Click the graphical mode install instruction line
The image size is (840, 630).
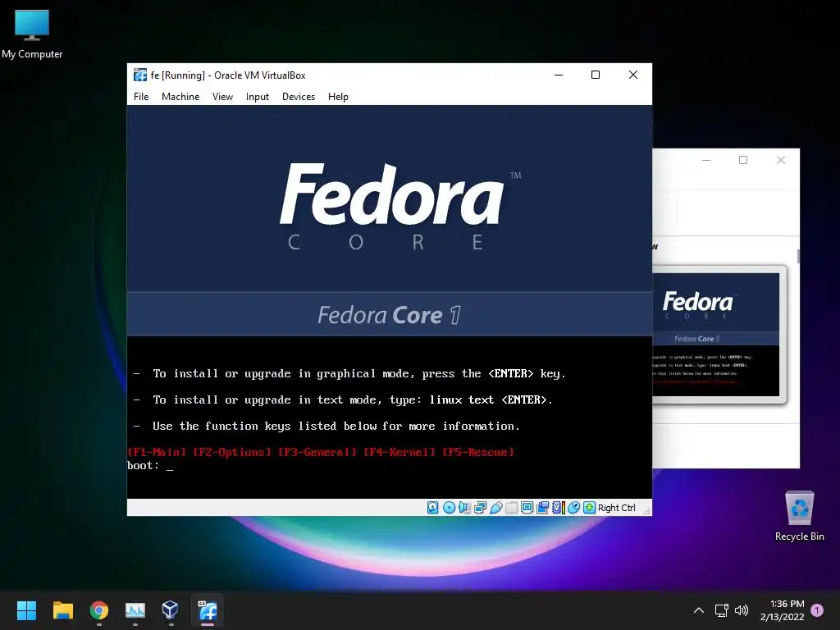[x=349, y=374]
